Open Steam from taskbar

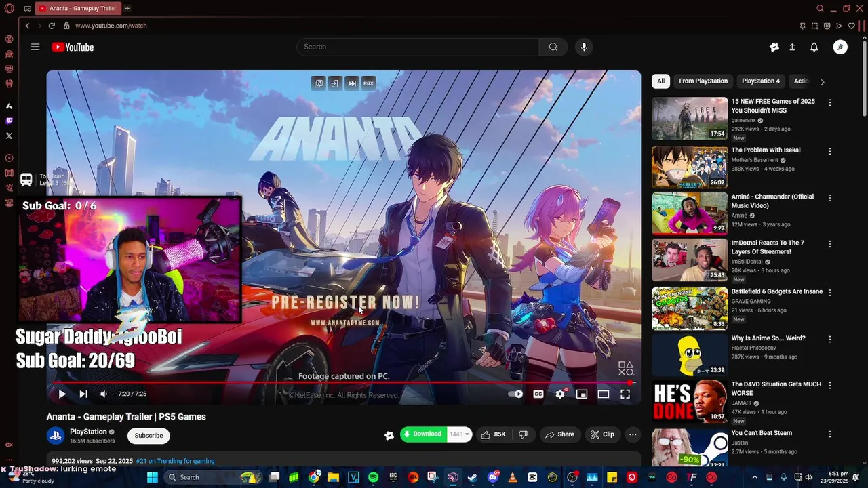click(x=472, y=477)
